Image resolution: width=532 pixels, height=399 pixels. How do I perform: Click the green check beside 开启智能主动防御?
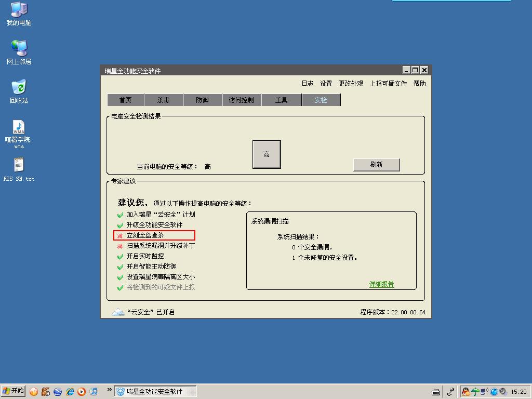pos(120,267)
